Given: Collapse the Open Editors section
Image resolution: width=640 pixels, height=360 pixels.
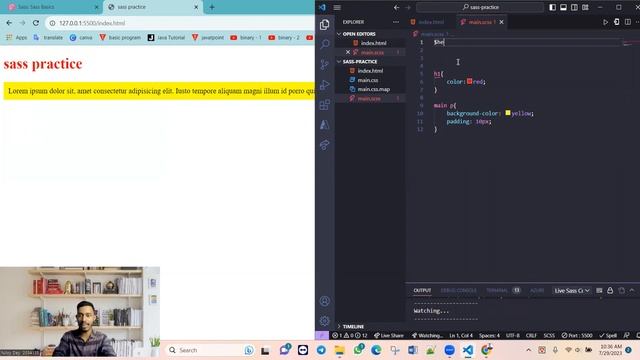Looking at the screenshot, I should click(356, 34).
